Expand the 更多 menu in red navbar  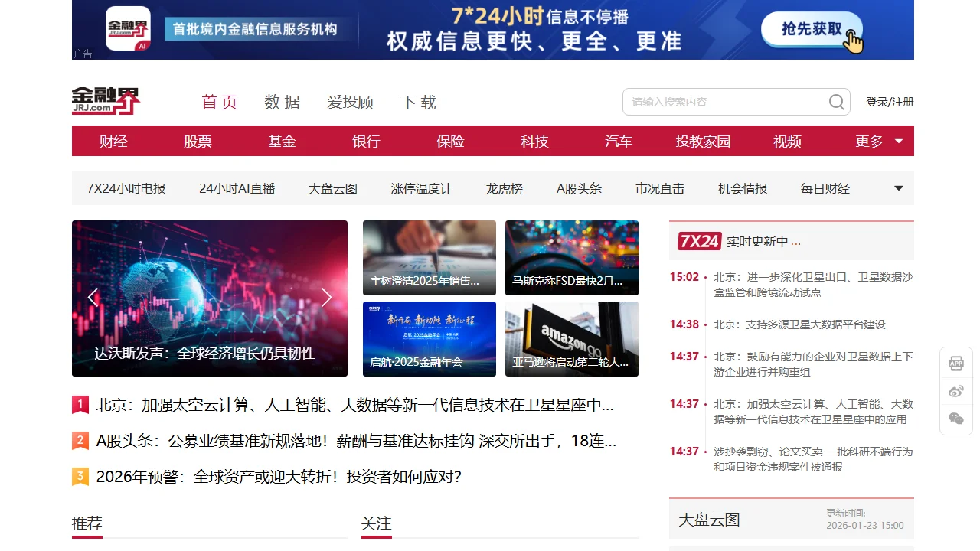pos(879,142)
